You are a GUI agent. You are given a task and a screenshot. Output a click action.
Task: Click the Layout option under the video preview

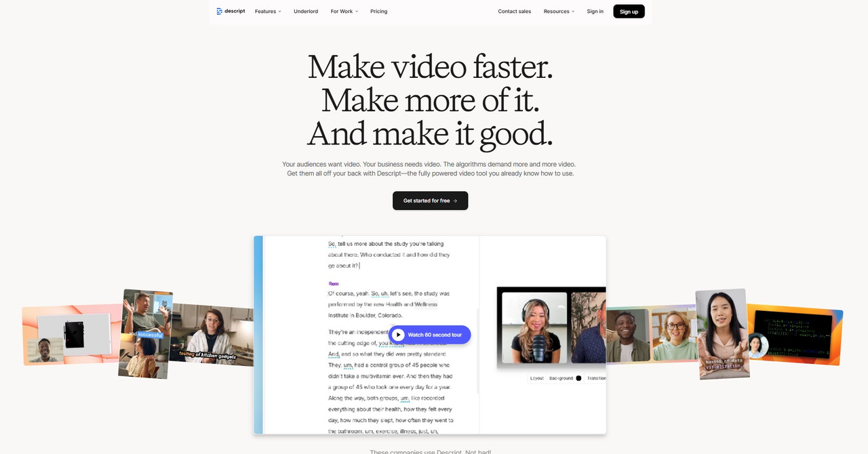(537, 378)
